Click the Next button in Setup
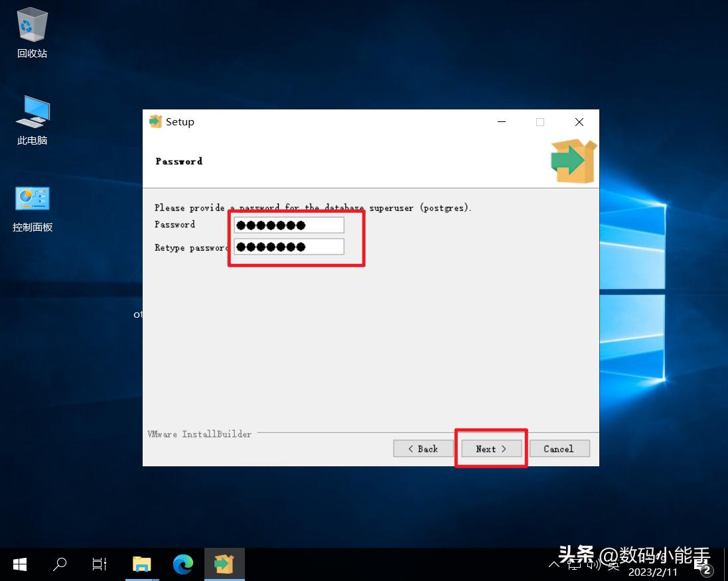The width and height of the screenshot is (728, 581). (x=490, y=449)
